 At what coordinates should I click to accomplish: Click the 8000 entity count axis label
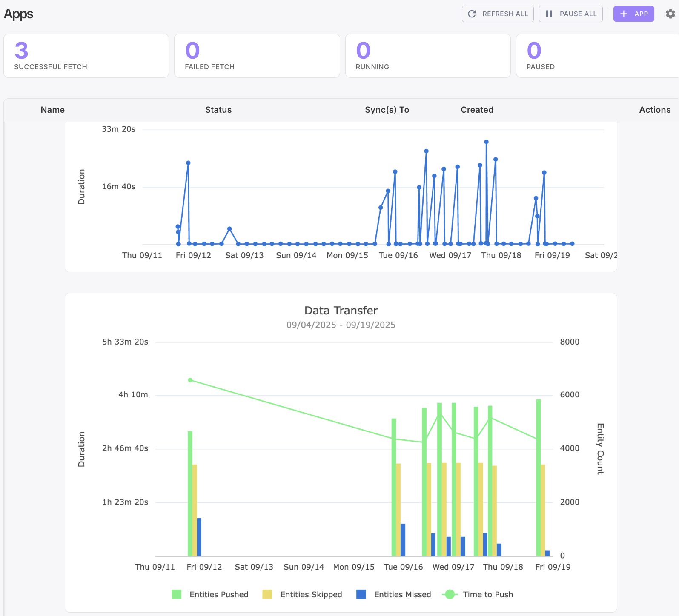[x=570, y=342]
